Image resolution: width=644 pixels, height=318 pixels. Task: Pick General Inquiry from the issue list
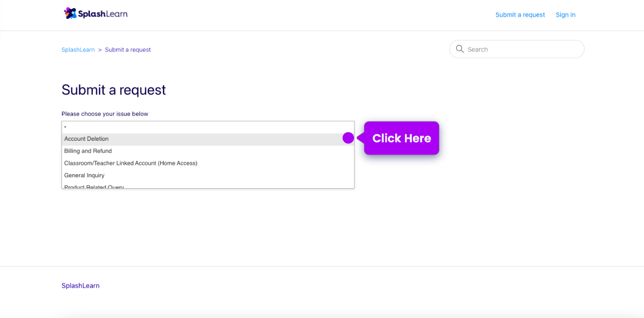pyautogui.click(x=84, y=176)
